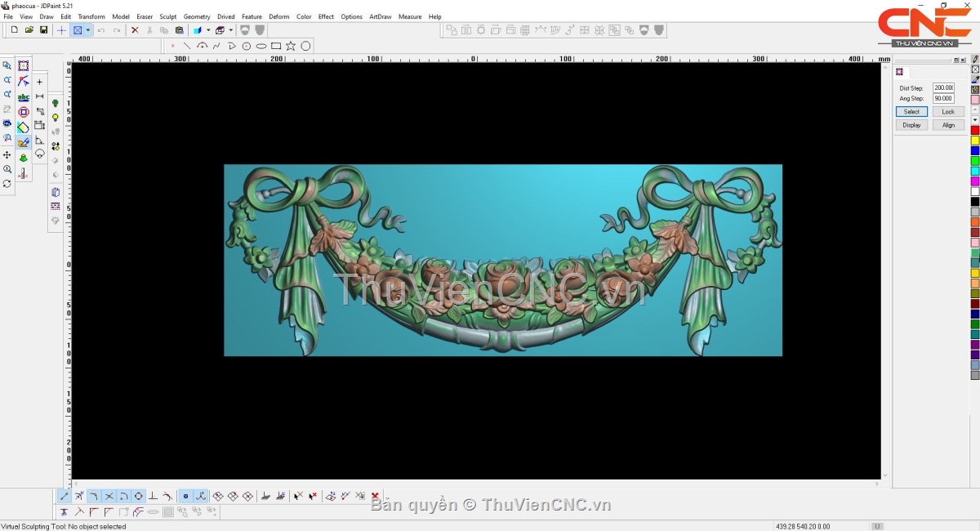This screenshot has height=531, width=980.
Task: Pick the yellow color swatch
Action: (x=975, y=141)
